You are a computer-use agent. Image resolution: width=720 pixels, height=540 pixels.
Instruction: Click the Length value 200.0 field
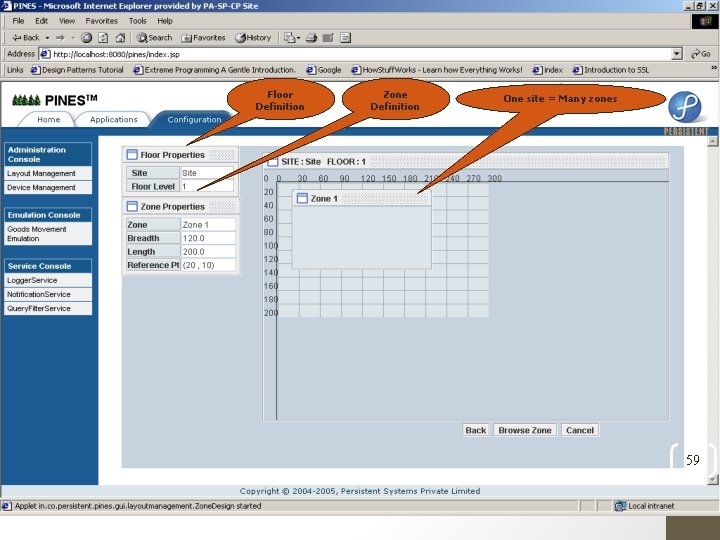208,252
